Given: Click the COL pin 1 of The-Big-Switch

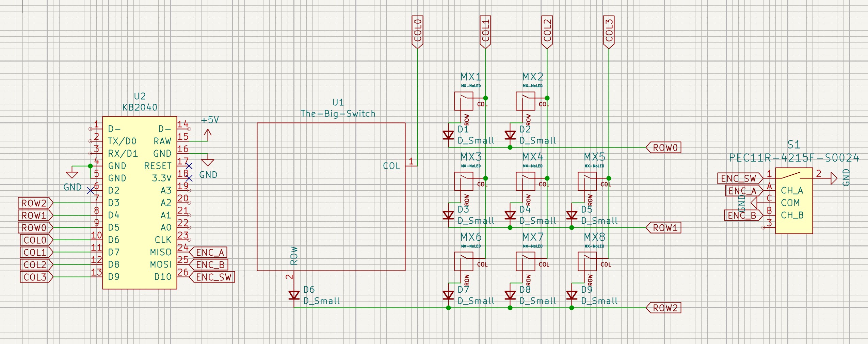Looking at the screenshot, I should 411,166.
